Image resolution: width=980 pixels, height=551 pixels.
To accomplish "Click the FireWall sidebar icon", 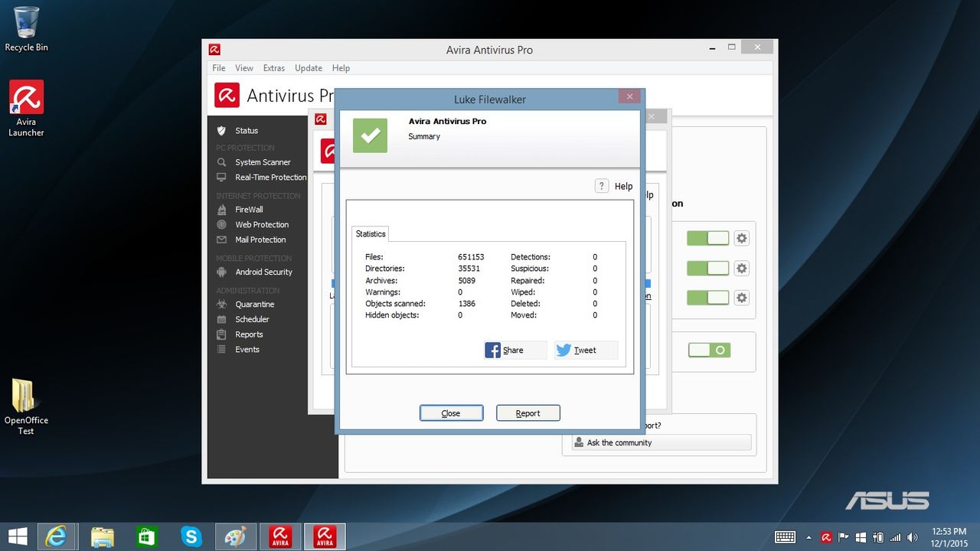I will click(x=221, y=209).
